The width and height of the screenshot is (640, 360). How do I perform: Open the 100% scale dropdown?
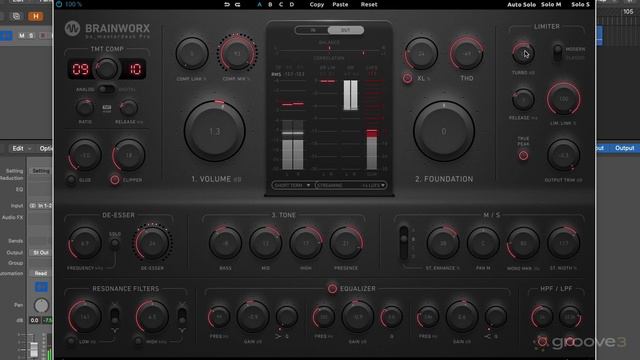(73, 4)
